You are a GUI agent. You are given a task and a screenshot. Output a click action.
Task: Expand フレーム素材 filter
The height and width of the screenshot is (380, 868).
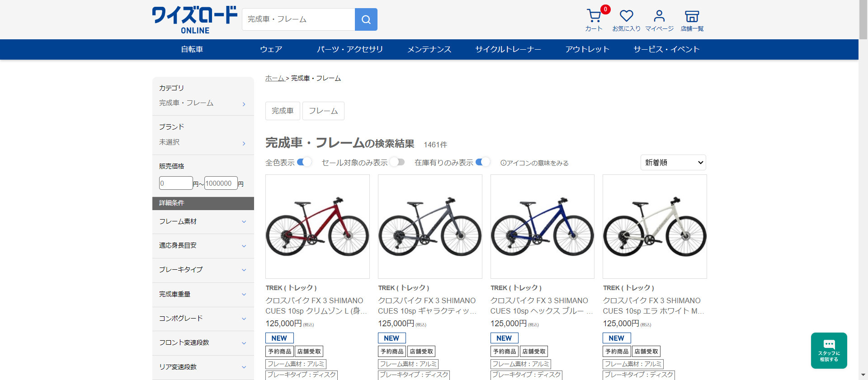[x=203, y=221]
